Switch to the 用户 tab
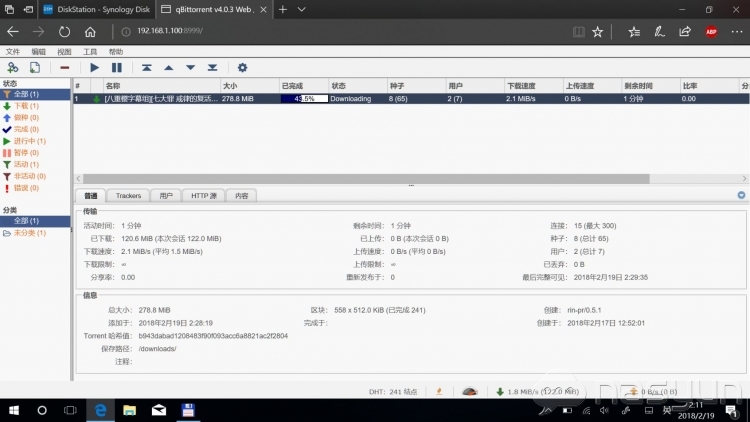Viewport: 750px width, 422px height. (x=166, y=196)
